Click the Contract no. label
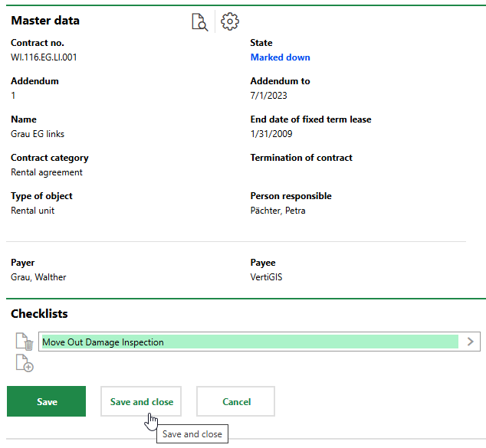Image resolution: width=486 pixels, height=448 pixels. pos(38,43)
